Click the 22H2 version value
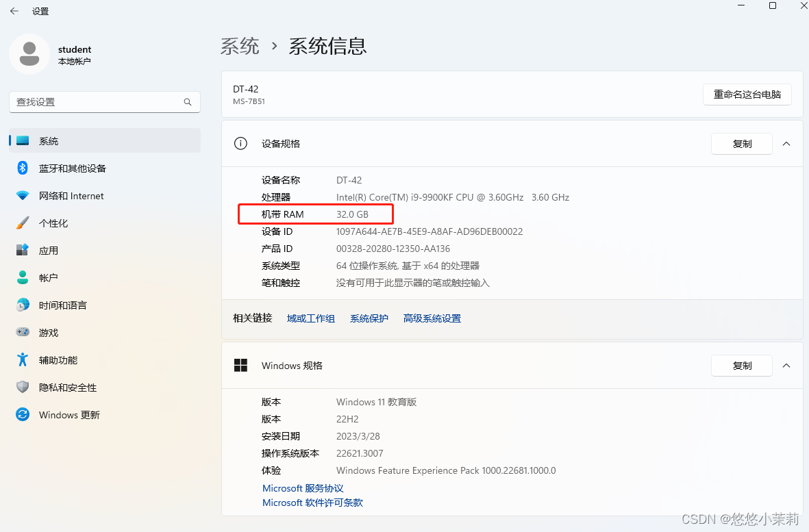 coord(347,419)
